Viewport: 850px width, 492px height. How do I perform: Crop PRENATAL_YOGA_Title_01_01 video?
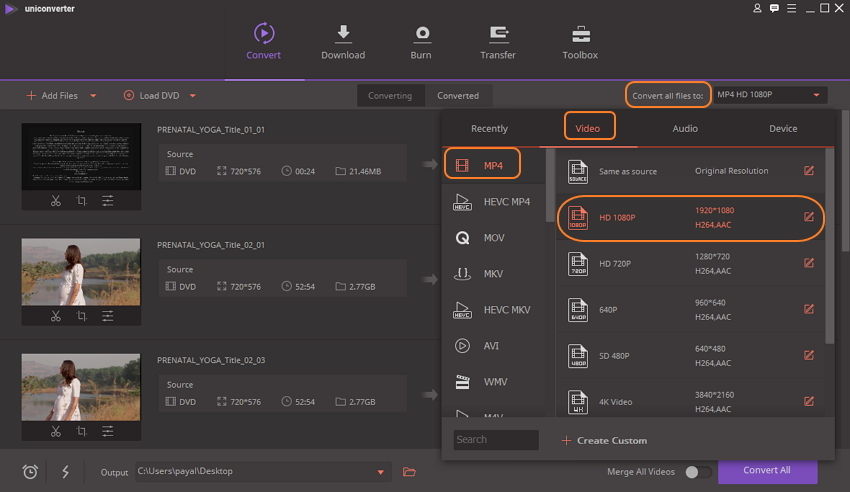81,200
